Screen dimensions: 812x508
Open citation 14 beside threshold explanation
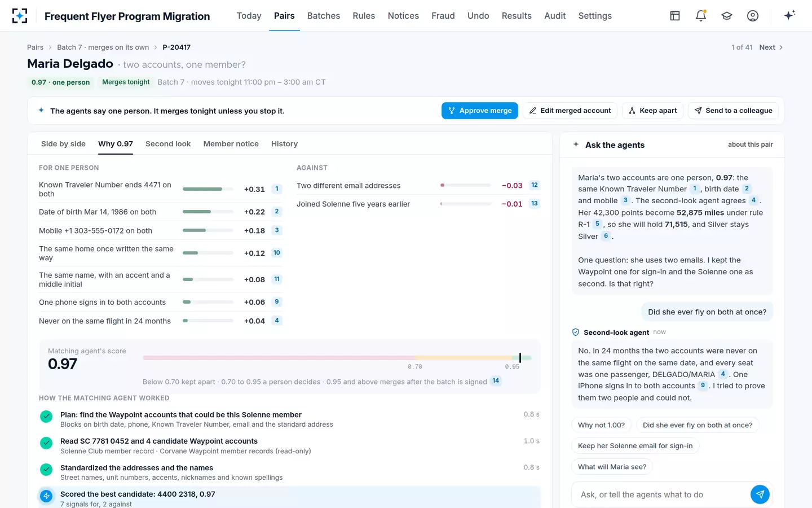(496, 381)
